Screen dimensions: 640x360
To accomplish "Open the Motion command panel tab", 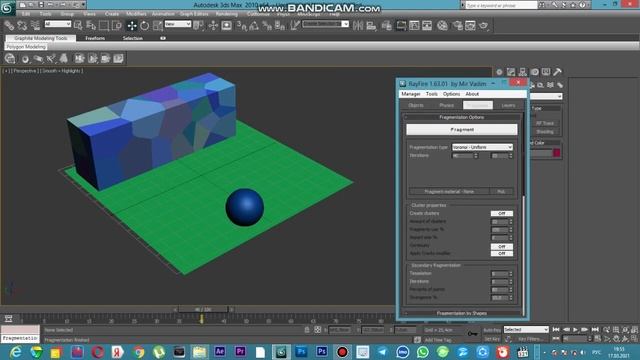I will pos(534,72).
